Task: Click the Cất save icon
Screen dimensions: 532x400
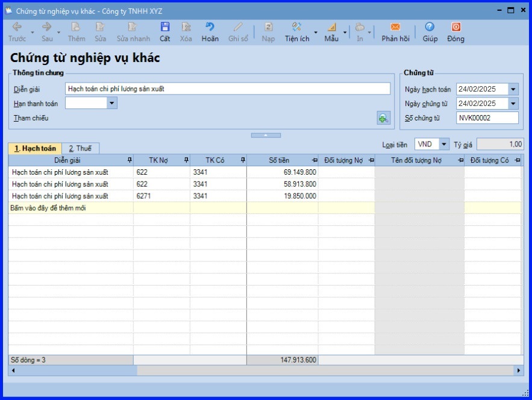Action: tap(164, 27)
